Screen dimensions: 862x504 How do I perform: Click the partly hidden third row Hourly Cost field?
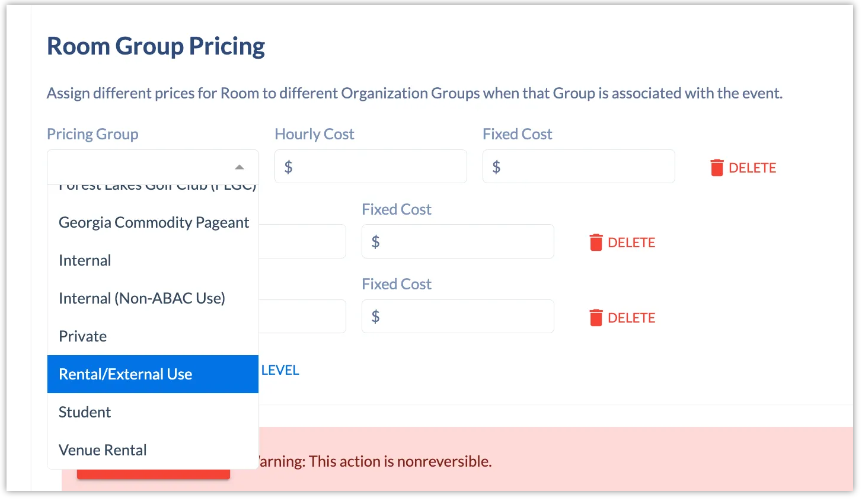(x=302, y=316)
